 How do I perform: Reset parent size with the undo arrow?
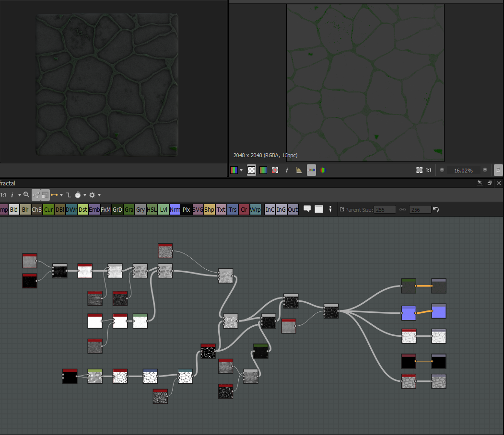pos(436,210)
